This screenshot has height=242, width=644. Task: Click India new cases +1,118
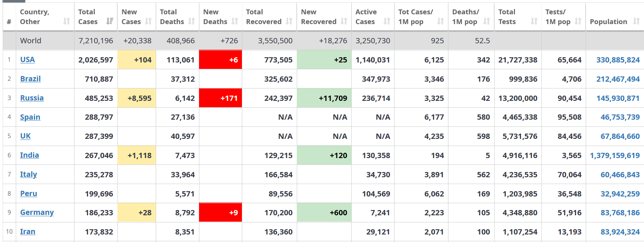point(137,155)
